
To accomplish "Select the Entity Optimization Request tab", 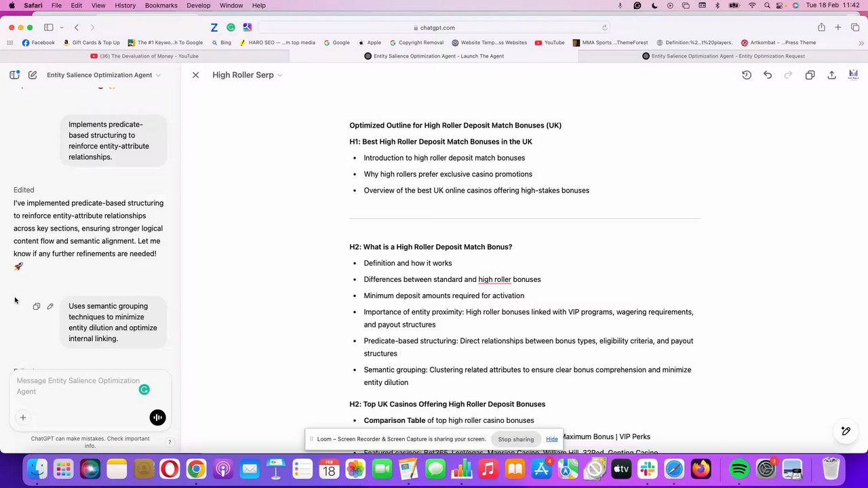I will click(723, 56).
